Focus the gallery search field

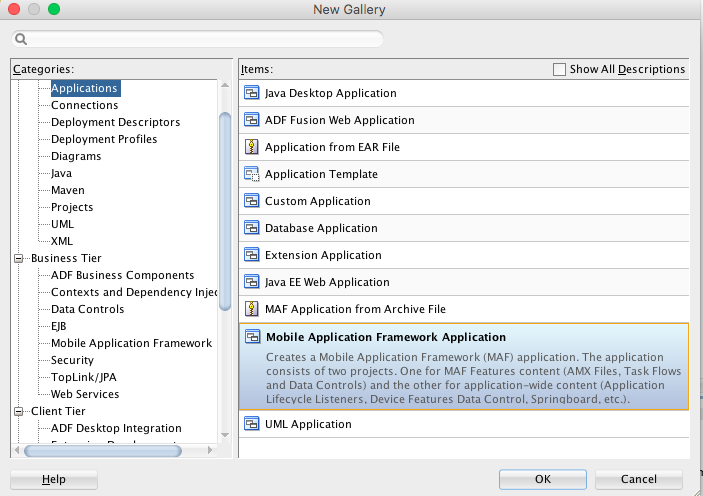197,39
